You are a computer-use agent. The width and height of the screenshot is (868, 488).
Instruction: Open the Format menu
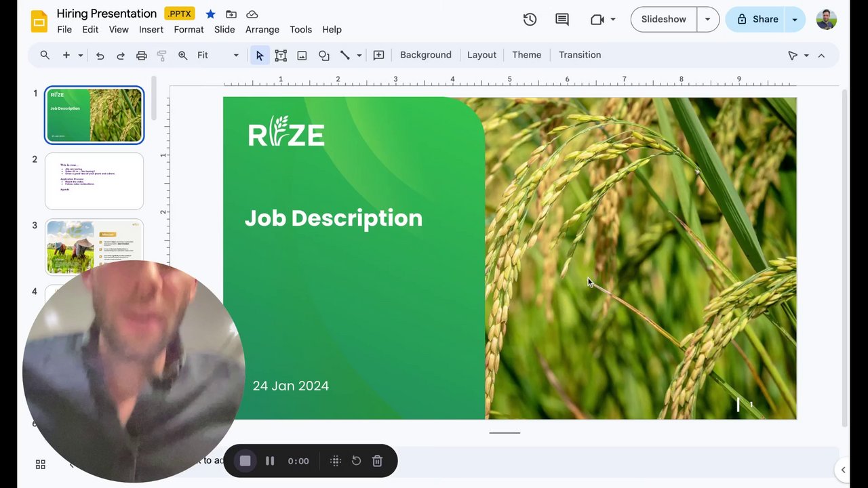tap(189, 30)
